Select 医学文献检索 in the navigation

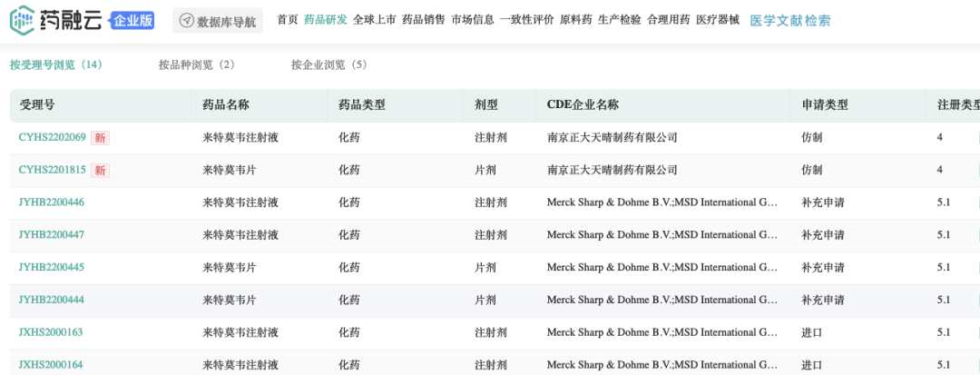[x=790, y=20]
